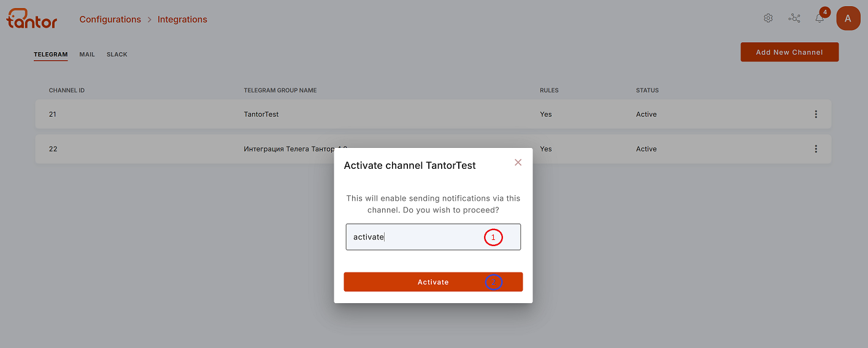
Task: Go home via the Tantor logo
Action: (32, 18)
